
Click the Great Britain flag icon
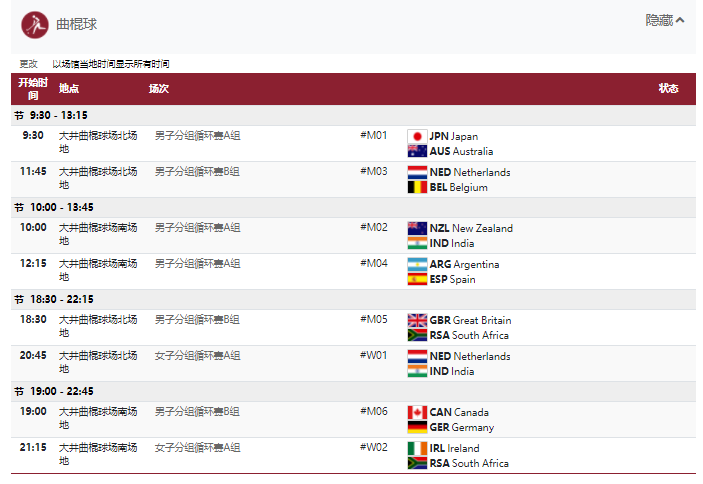pos(417,320)
